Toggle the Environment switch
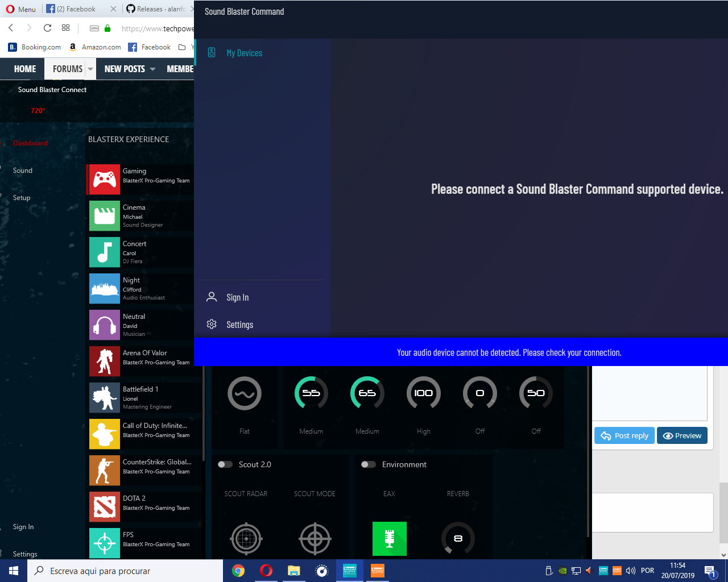This screenshot has width=728, height=582. [369, 464]
